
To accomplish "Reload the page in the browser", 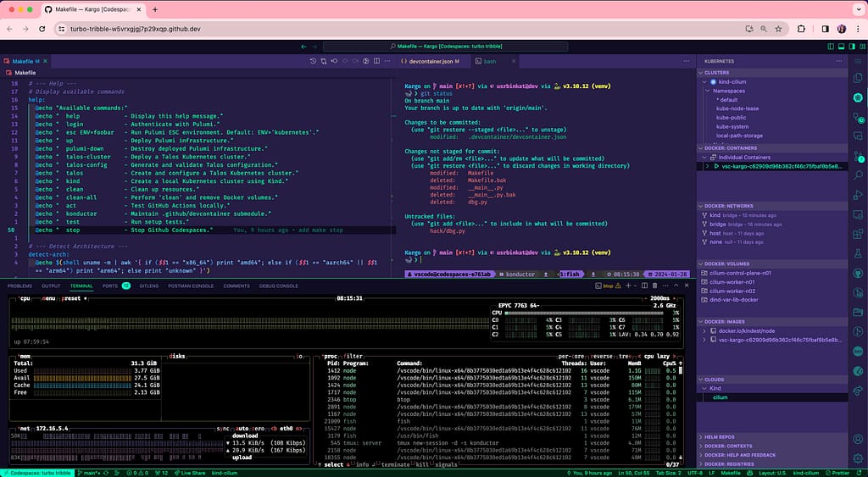I will pyautogui.click(x=42, y=29).
